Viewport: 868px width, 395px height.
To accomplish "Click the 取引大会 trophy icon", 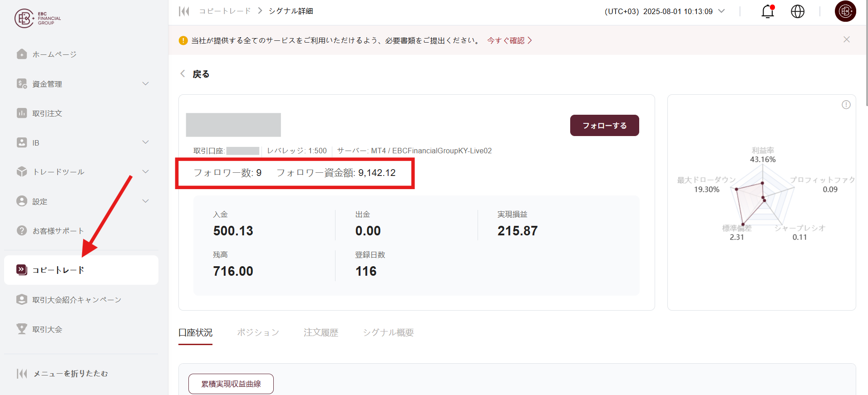I will tap(22, 329).
